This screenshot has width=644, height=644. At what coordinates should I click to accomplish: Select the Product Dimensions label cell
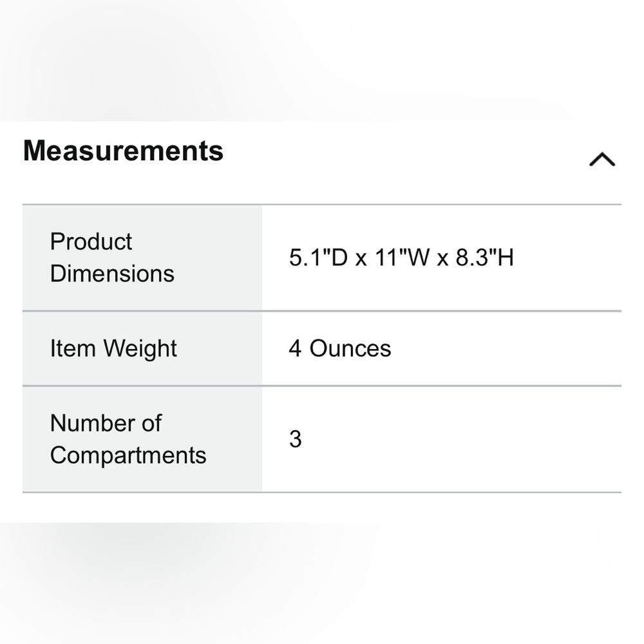(x=142, y=258)
